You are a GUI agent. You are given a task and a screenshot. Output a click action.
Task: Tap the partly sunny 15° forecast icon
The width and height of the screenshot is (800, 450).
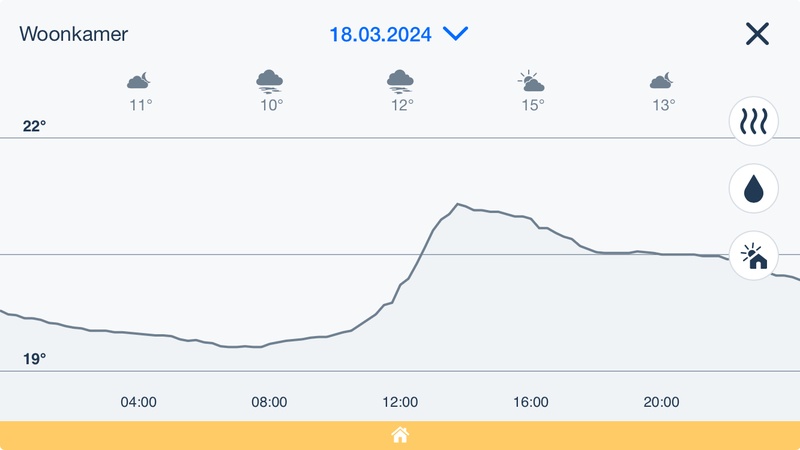click(x=531, y=80)
